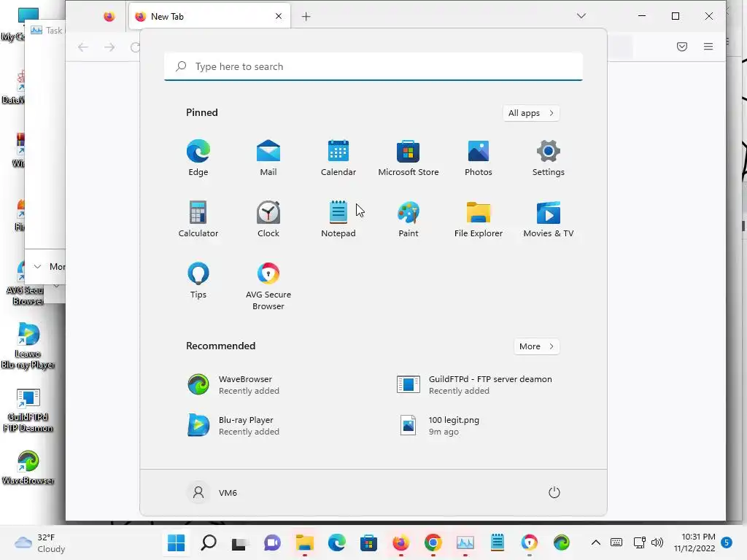
Task: Open the Photos app
Action: (x=479, y=158)
